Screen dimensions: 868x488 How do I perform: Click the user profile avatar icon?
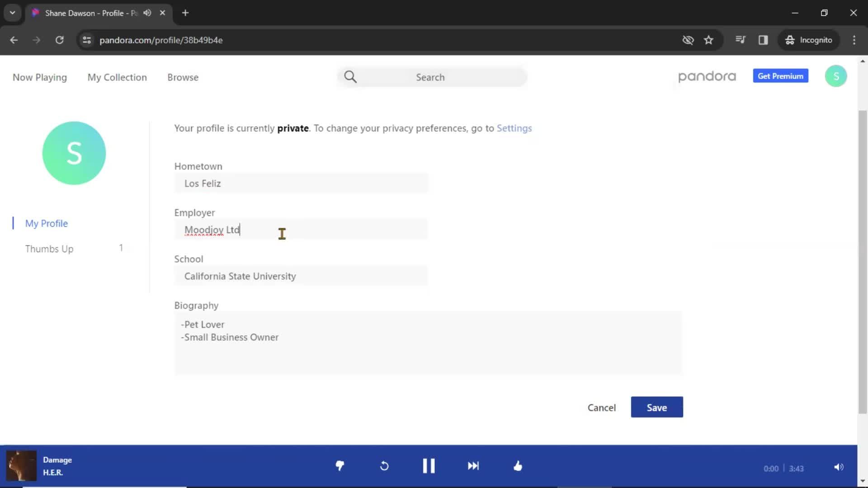(x=835, y=76)
